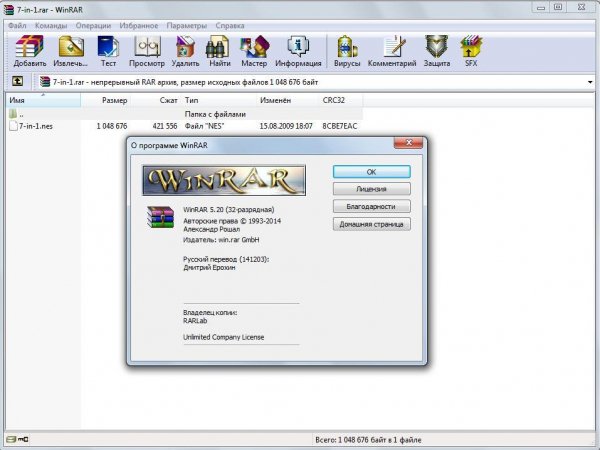Select the 7-in-1.nes file icon
The width and height of the screenshot is (600, 450).
point(13,126)
